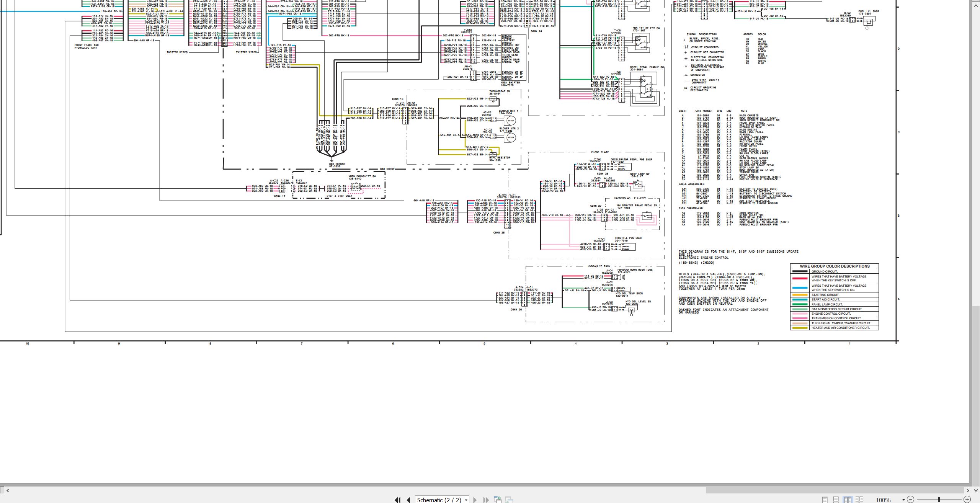Click the THERMOSTAT SW label
Screen dimensions: 980x503
coord(500,91)
